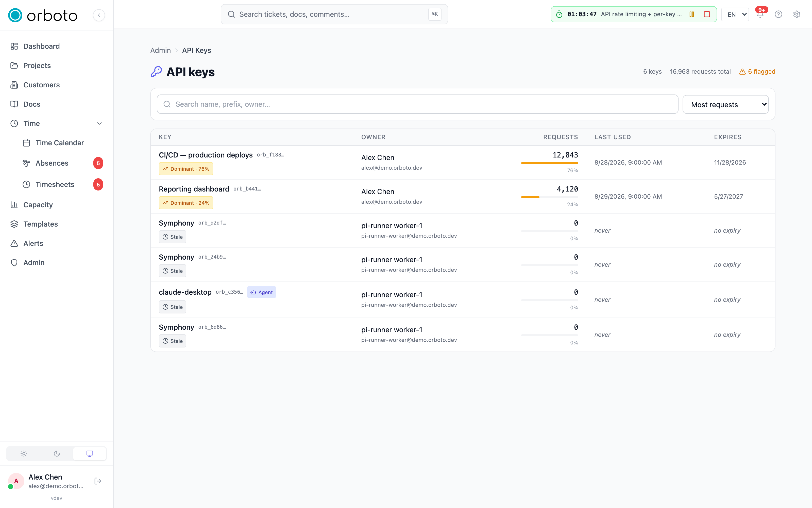Screen dimensions: 812x508
Task: Open Dashboard from the sidebar
Action: [42, 46]
